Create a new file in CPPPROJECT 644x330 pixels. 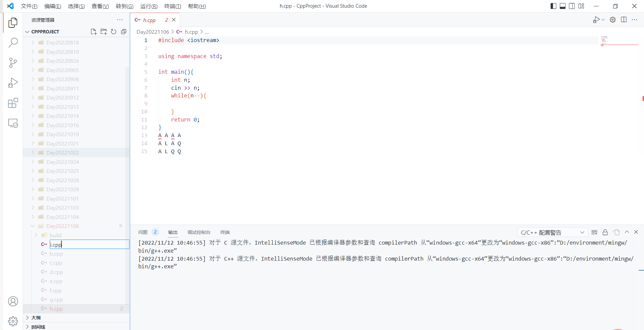click(x=93, y=32)
